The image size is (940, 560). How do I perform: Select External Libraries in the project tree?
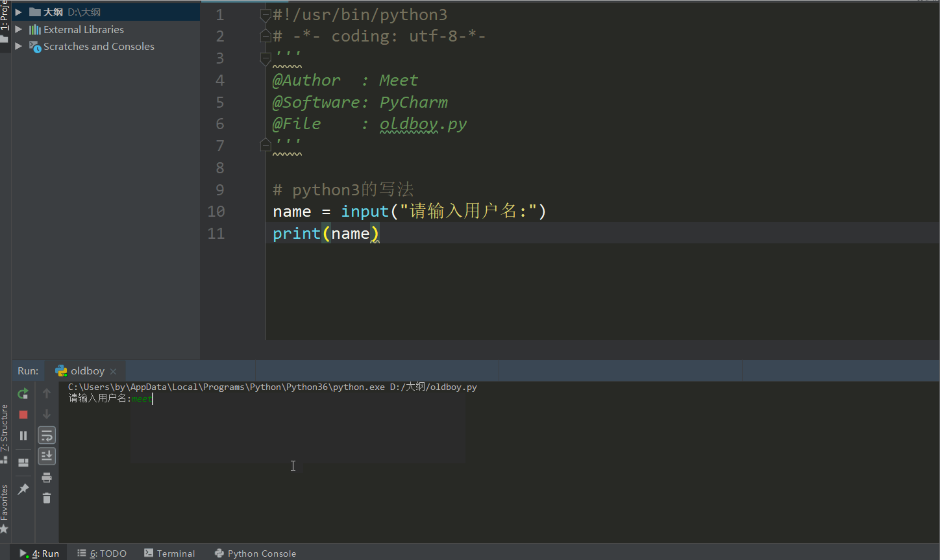pyautogui.click(x=84, y=29)
